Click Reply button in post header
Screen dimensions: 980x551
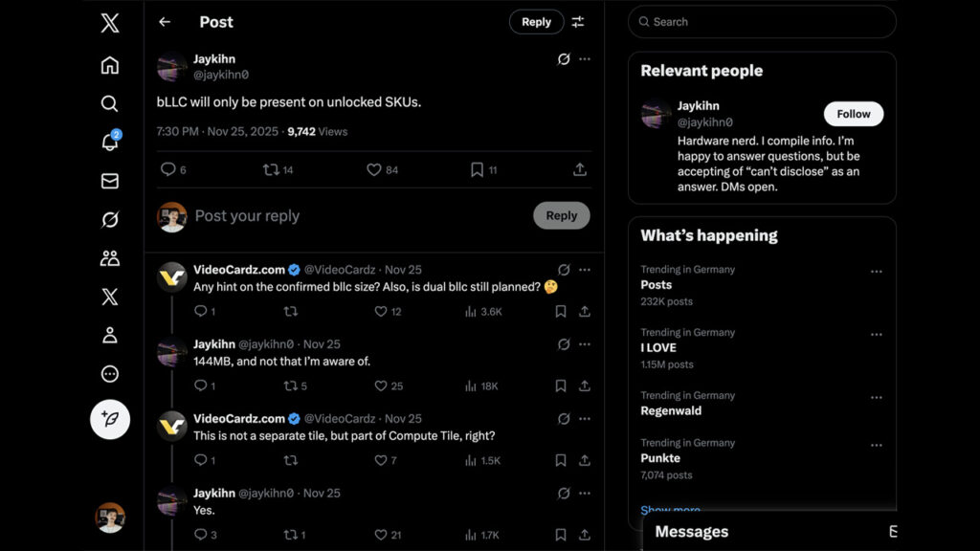[x=536, y=22]
